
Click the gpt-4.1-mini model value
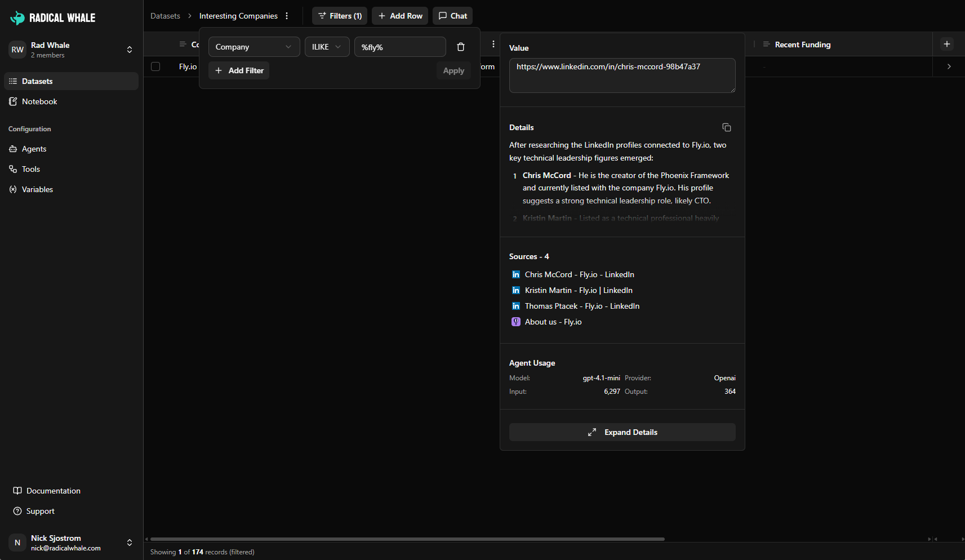(x=601, y=378)
